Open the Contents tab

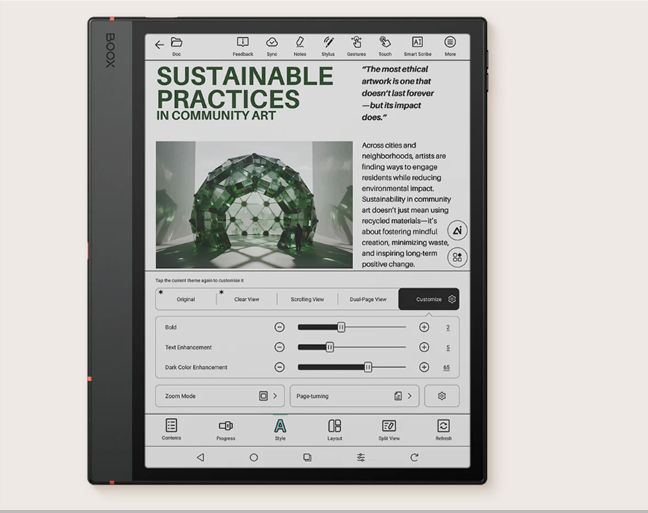(x=171, y=429)
